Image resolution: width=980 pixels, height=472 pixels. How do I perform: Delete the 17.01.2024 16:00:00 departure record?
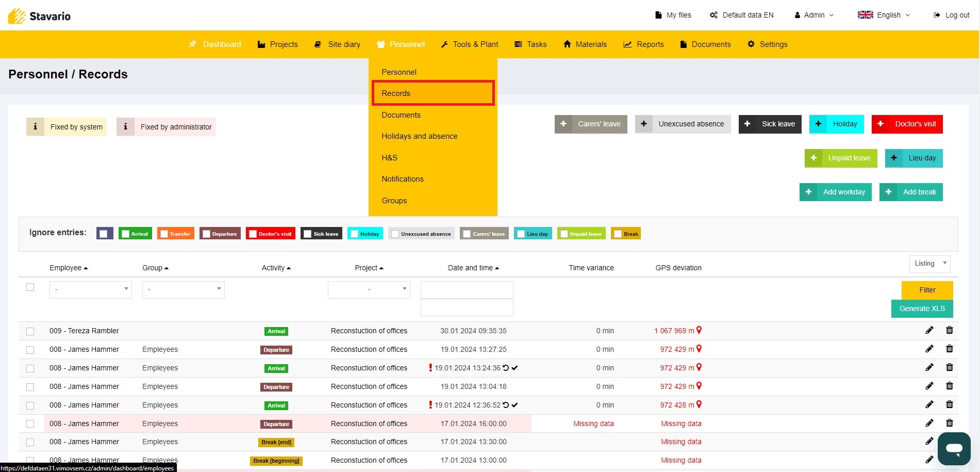950,423
